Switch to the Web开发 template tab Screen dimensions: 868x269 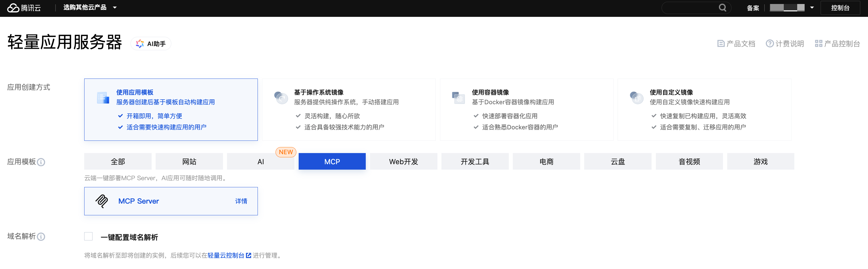tap(404, 161)
